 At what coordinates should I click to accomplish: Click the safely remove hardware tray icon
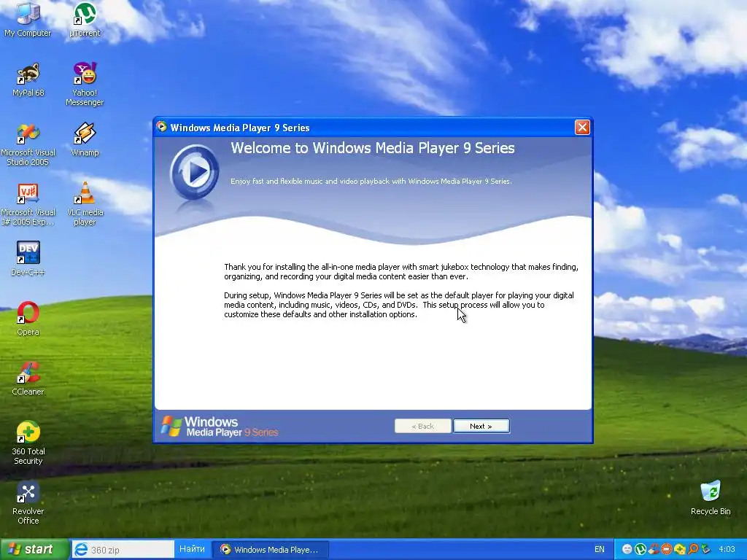tap(705, 549)
